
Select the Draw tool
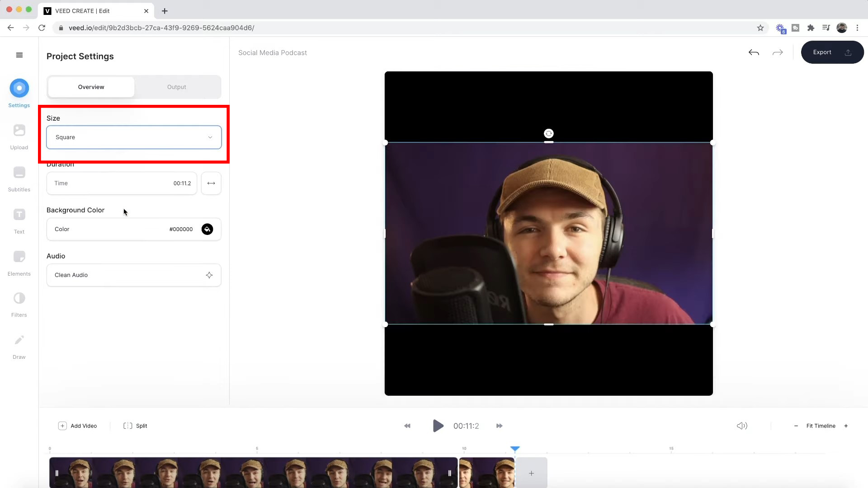(x=19, y=347)
